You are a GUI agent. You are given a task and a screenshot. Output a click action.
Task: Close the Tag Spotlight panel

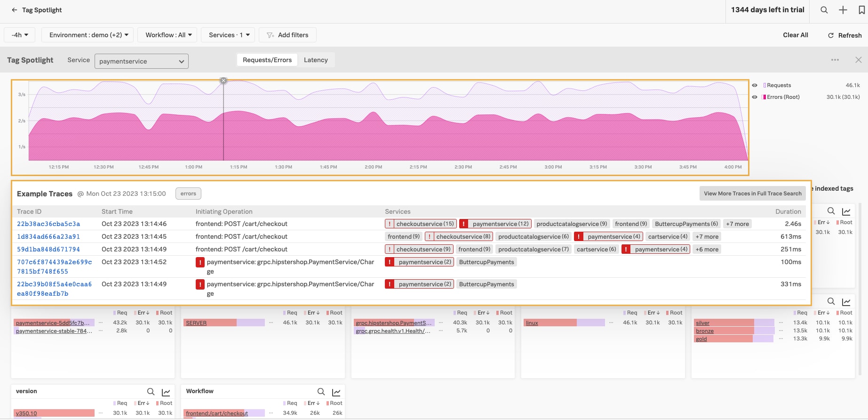coord(859,60)
